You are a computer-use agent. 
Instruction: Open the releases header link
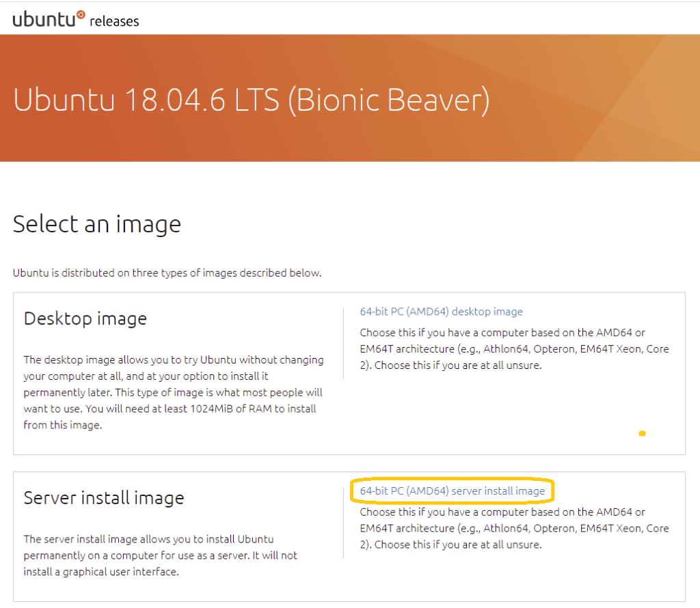click(x=114, y=21)
